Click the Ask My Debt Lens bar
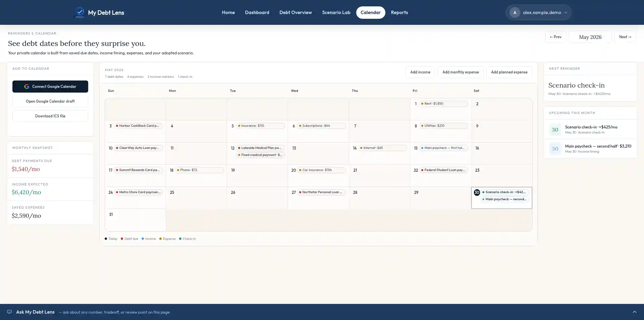 [x=322, y=312]
